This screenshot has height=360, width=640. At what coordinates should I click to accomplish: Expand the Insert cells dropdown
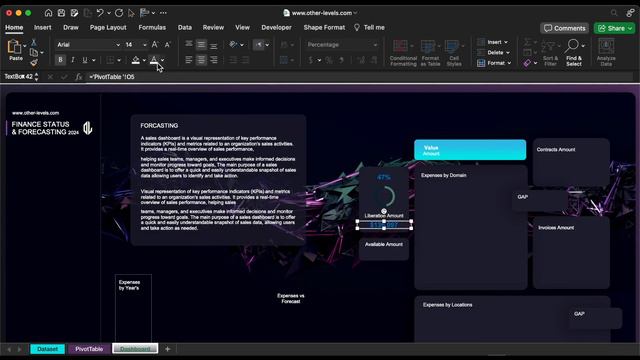(506, 42)
